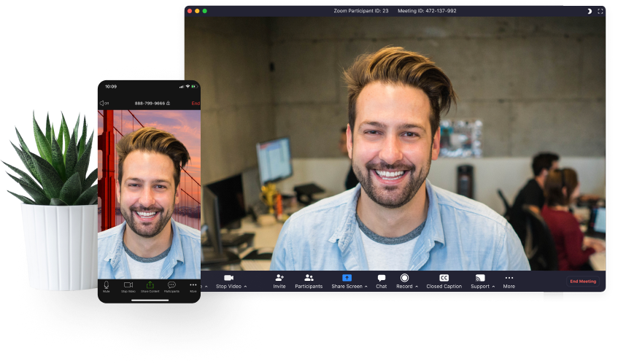Click yellow minimize dot on Zoom window
This screenshot has height=364, width=618.
pos(197,11)
